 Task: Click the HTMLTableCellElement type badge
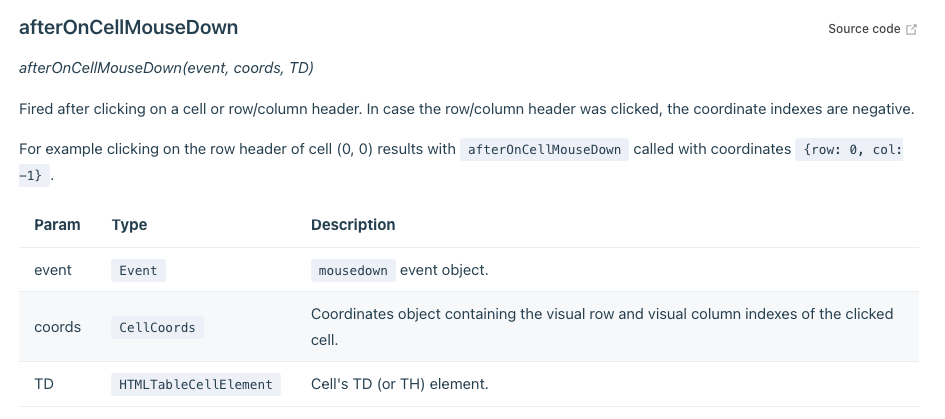tap(196, 385)
